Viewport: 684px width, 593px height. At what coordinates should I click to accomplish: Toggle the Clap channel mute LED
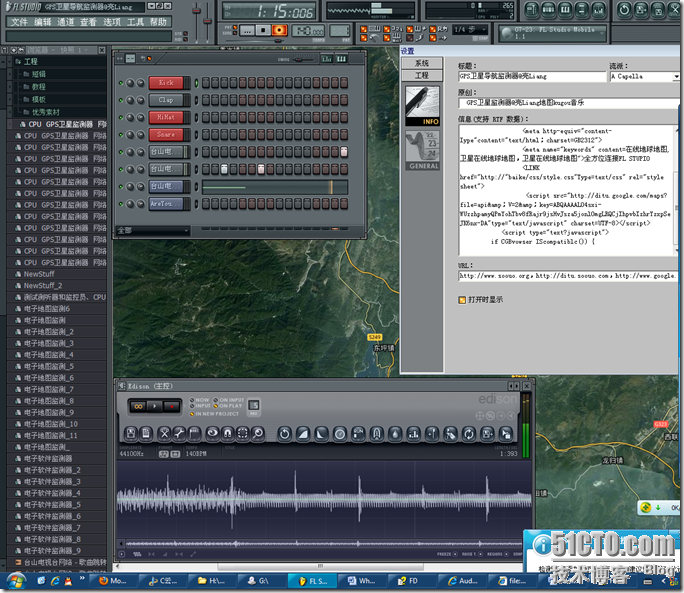pyautogui.click(x=121, y=100)
